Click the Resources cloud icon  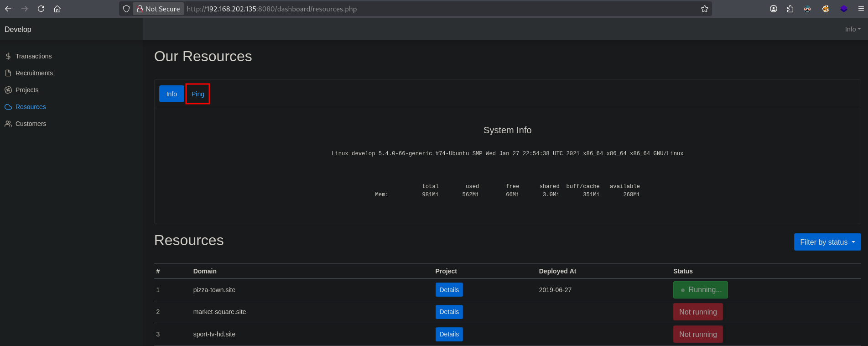(8, 107)
